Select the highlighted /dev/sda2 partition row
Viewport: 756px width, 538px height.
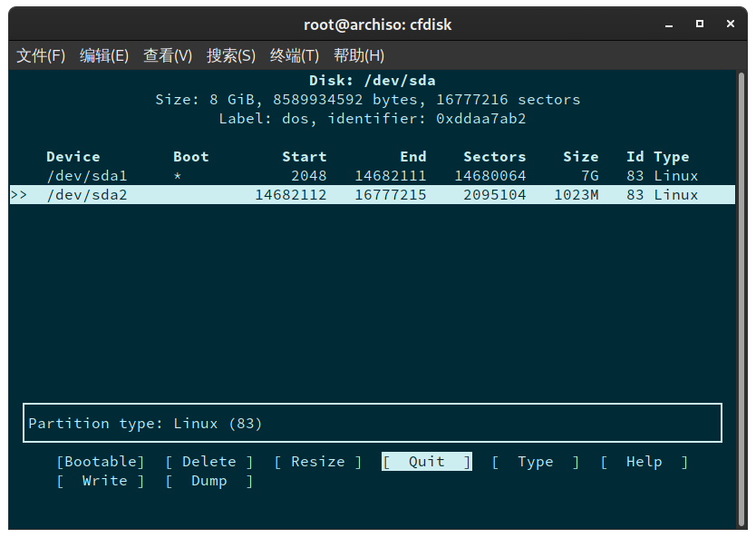(x=87, y=194)
